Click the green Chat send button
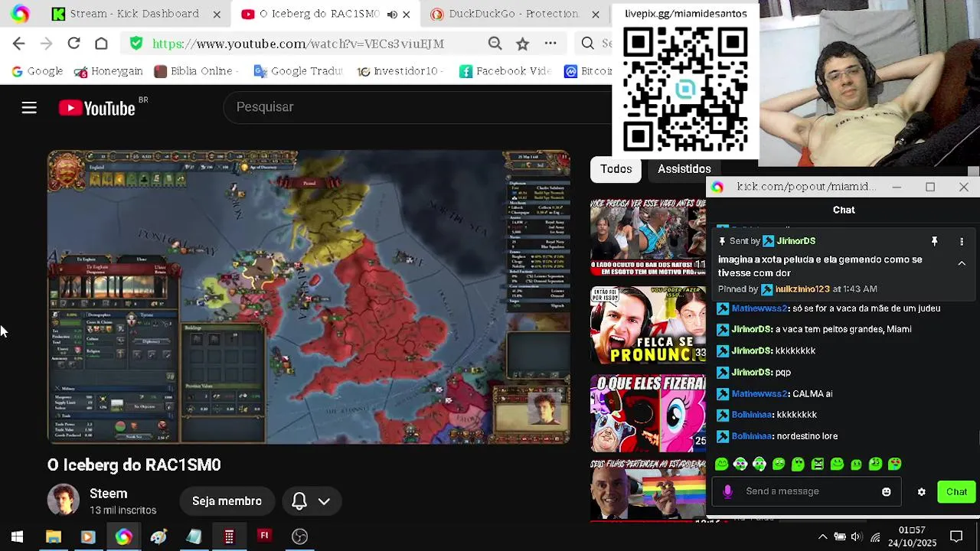 point(956,492)
